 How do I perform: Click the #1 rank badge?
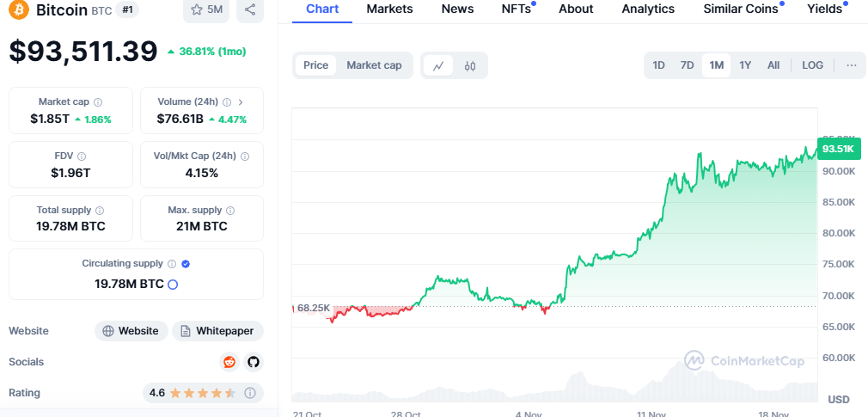(x=127, y=10)
